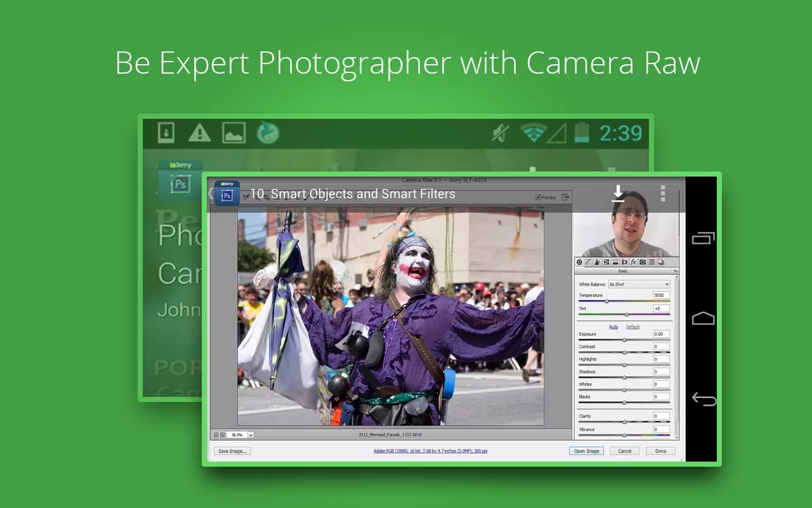Open the White Balance As Shot dropdown
The image size is (812, 508).
tap(639, 284)
